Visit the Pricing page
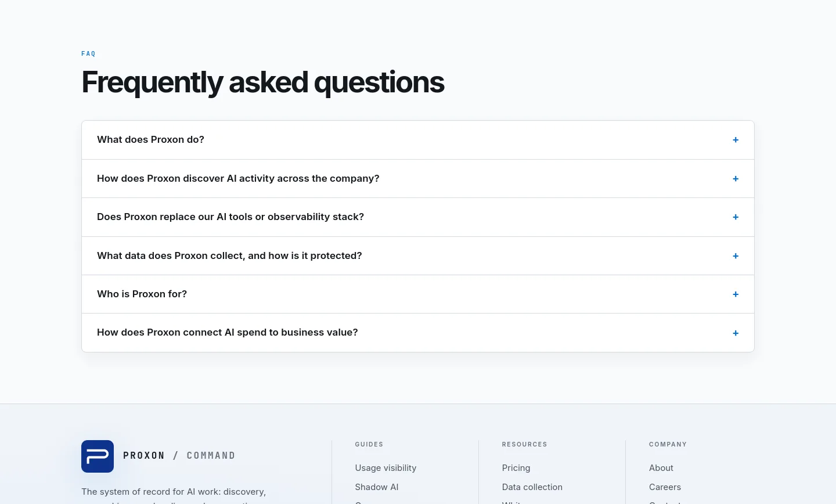This screenshot has height=504, width=836. click(x=516, y=468)
